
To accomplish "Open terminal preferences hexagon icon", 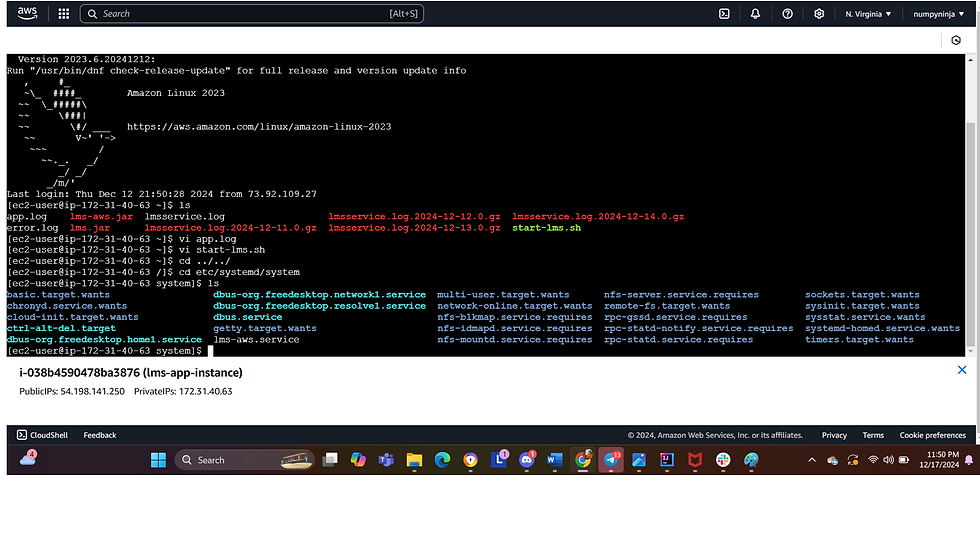I will [x=956, y=40].
